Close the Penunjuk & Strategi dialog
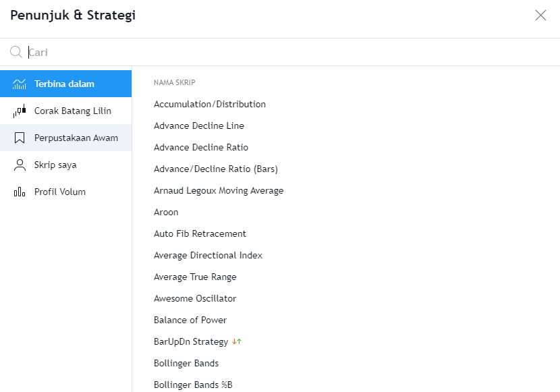 pos(540,15)
